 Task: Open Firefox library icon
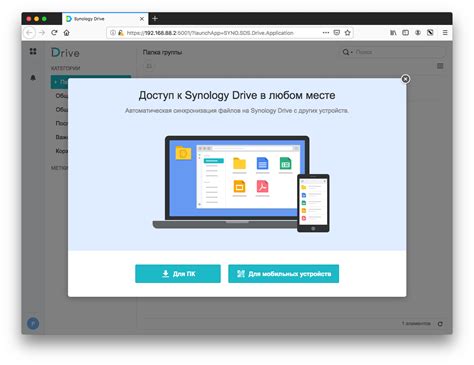tap(393, 33)
